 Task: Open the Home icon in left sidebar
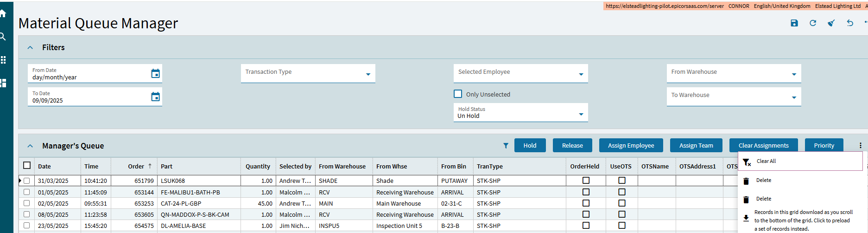(3, 14)
